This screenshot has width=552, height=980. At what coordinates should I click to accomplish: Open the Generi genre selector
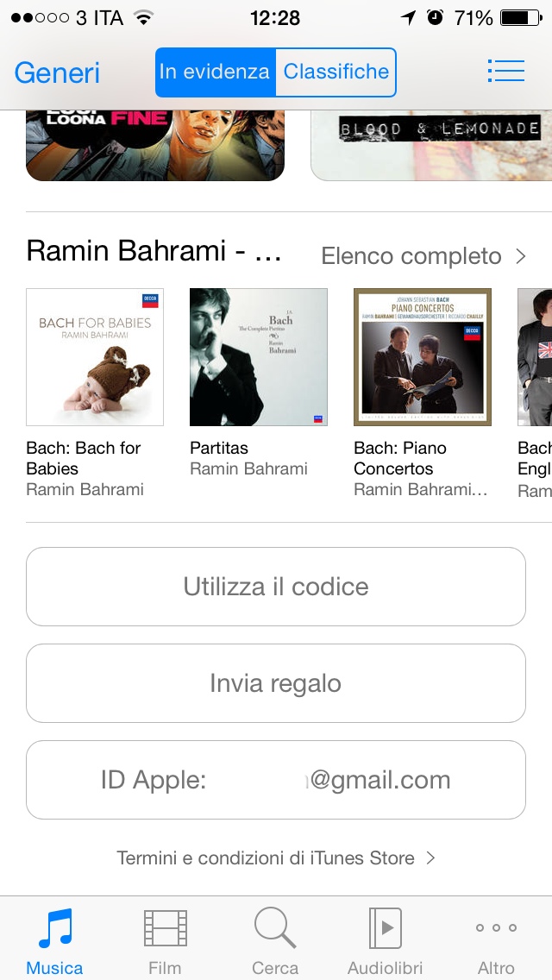[x=57, y=72]
